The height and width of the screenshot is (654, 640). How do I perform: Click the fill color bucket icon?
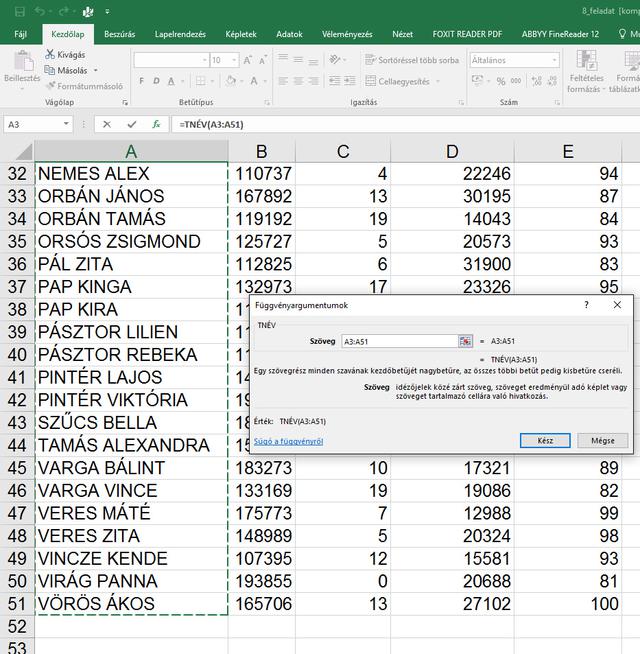231,81
